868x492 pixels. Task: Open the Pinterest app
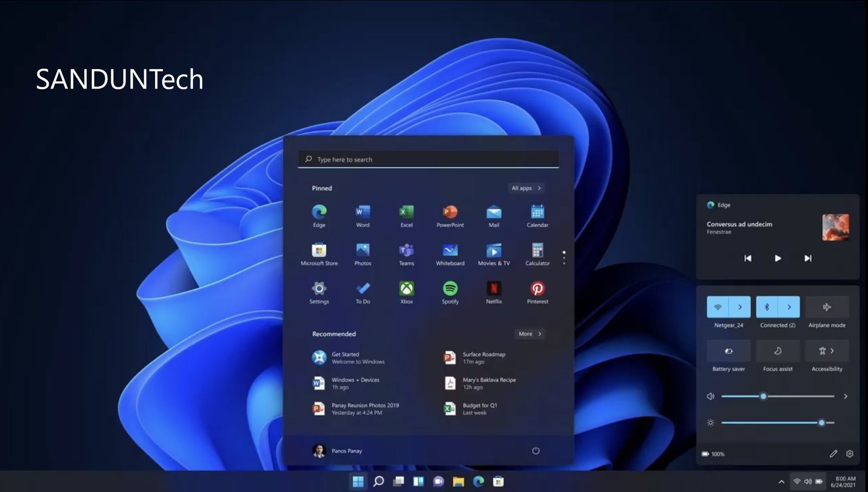[x=538, y=293]
